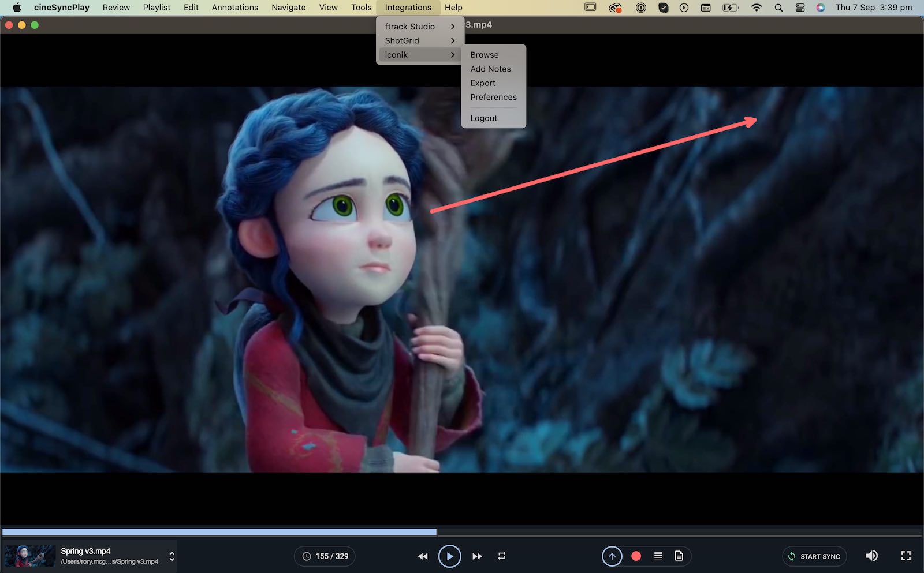
Task: Open Control Center icon
Action: coord(800,8)
